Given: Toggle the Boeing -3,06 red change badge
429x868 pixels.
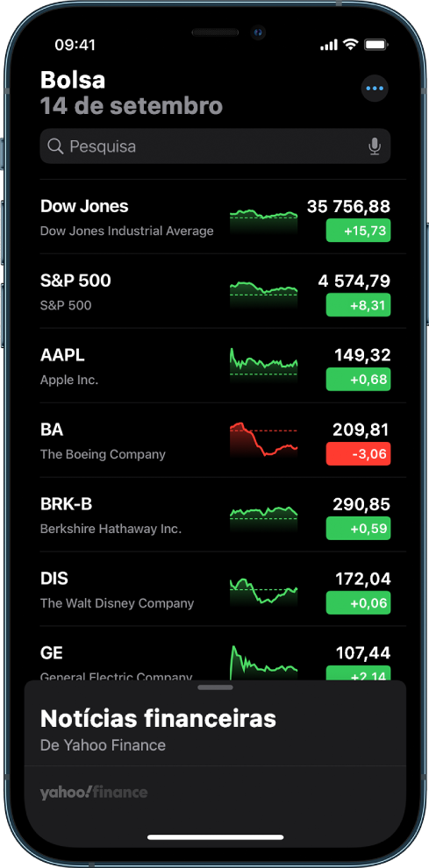Looking at the screenshot, I should pos(358,454).
